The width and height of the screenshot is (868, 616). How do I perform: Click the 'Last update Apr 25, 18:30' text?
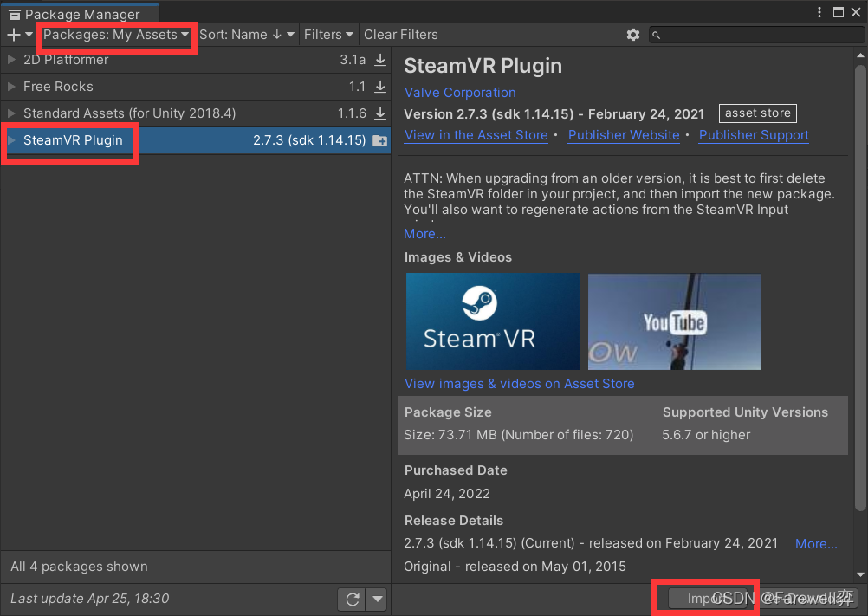pyautogui.click(x=90, y=599)
